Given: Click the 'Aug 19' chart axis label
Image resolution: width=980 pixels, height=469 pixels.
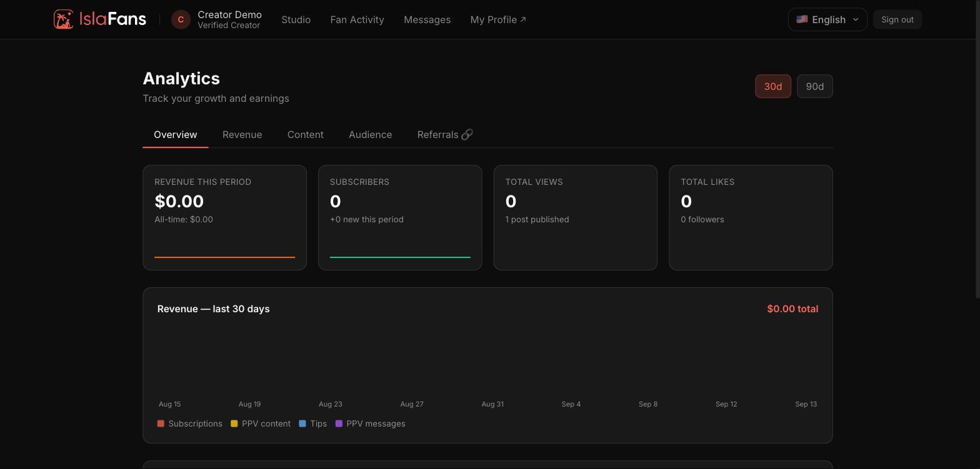Looking at the screenshot, I should click(x=249, y=404).
